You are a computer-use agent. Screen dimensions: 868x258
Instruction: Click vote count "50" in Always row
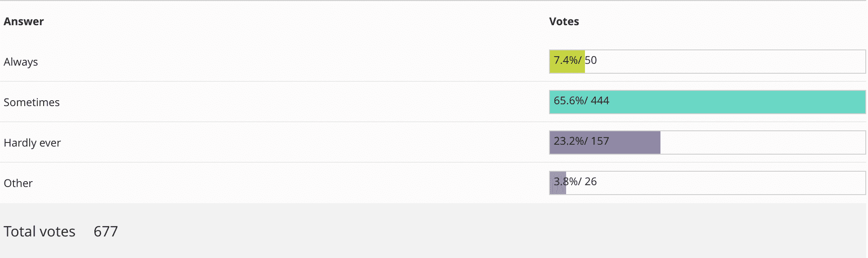tap(591, 60)
